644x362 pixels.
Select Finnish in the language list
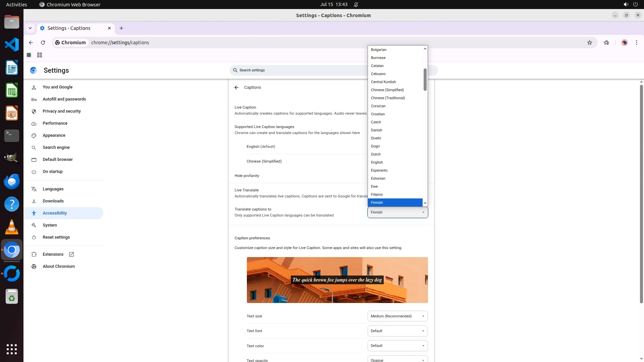(395, 202)
